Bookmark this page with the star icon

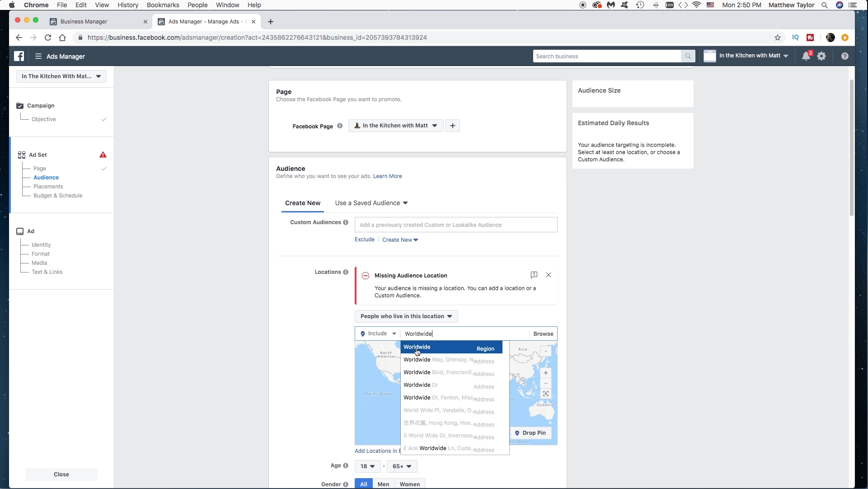coord(778,38)
